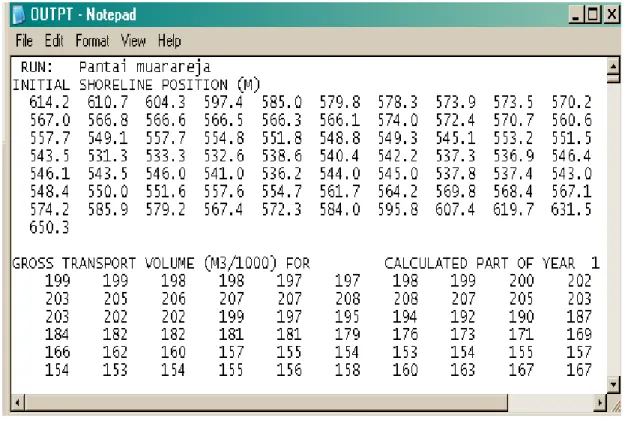Click the horizontal scrollbar left arrow
Screen dimensions: 625x421
point(18,402)
